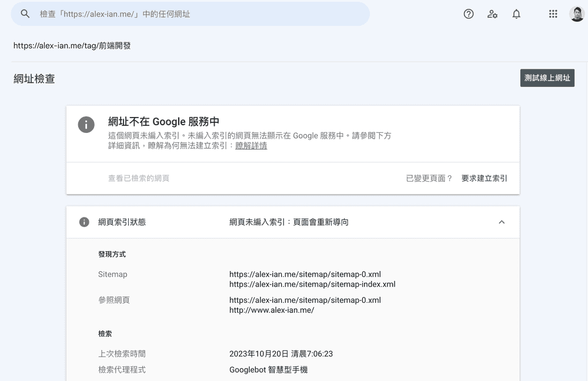Click the Googlebot 智慧型手機 crawler value

point(268,370)
